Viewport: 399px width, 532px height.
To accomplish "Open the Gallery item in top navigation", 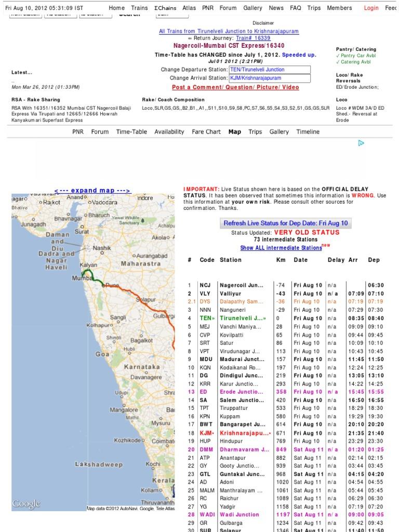I will click(x=253, y=8).
